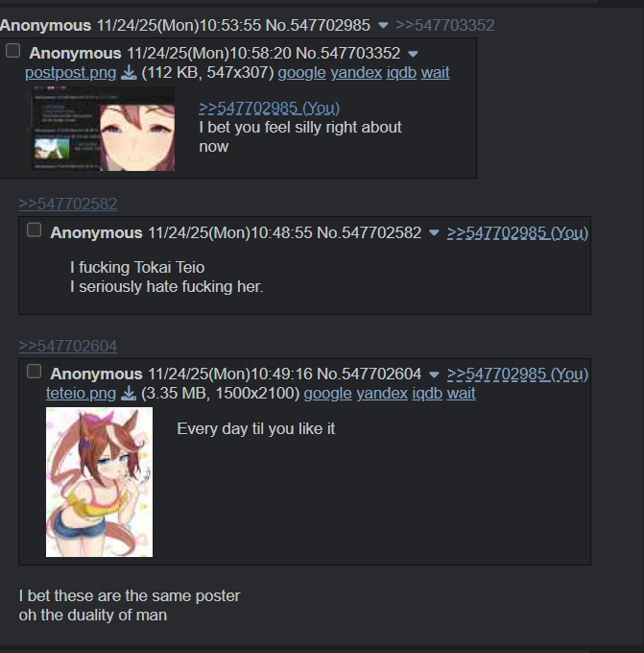Open menu arrow for post No.547702985
This screenshot has height=653, width=644.
[x=383, y=26]
